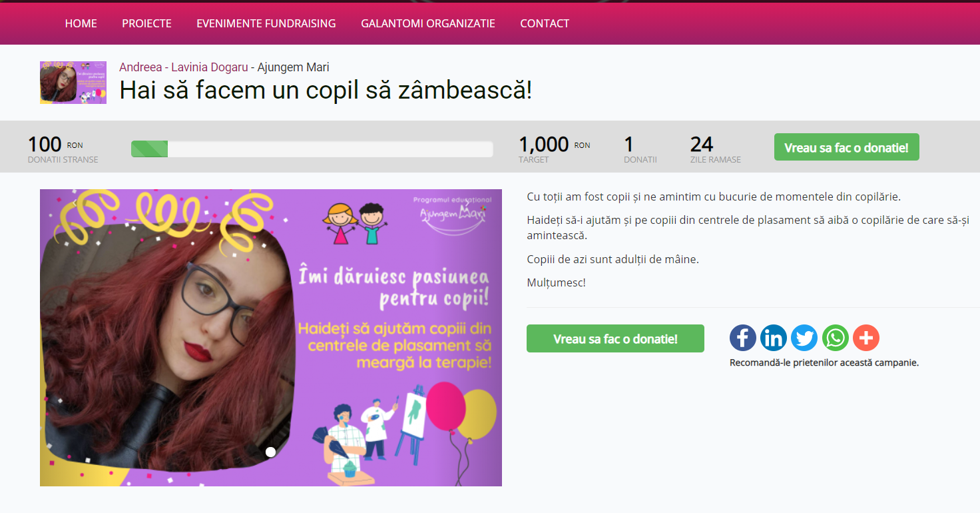Click donation button below description text
This screenshot has height=513, width=980.
pos(615,338)
